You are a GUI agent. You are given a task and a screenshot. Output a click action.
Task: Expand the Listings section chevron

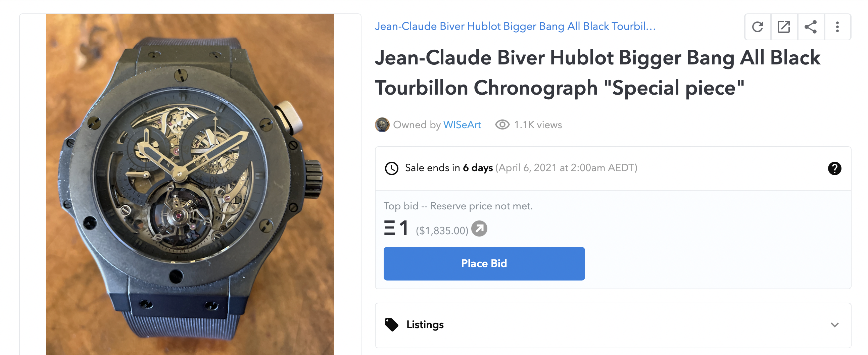pyautogui.click(x=835, y=325)
